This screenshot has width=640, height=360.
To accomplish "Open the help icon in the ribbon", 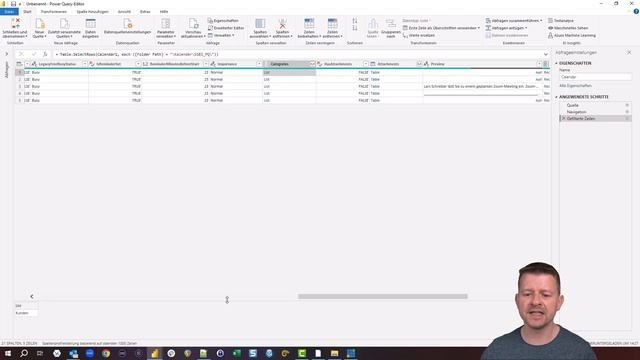I will (636, 12).
